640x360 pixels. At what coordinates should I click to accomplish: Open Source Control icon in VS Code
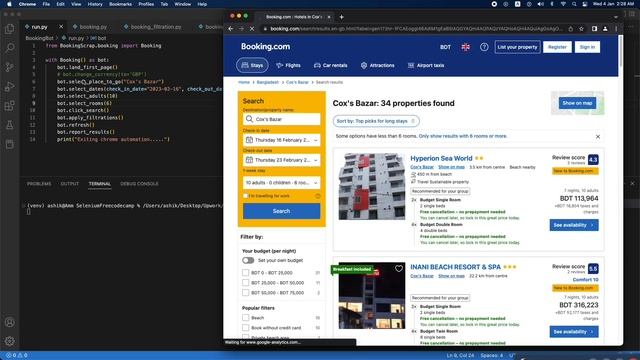click(9, 67)
